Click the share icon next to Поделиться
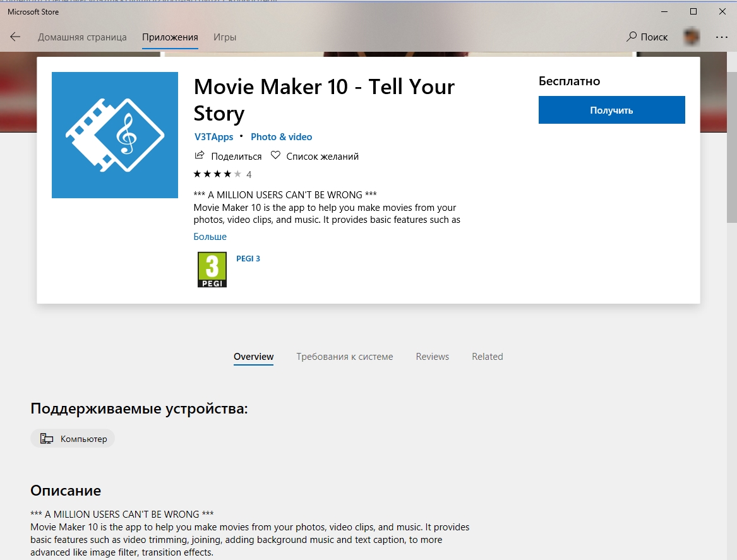The image size is (737, 560). click(x=200, y=155)
